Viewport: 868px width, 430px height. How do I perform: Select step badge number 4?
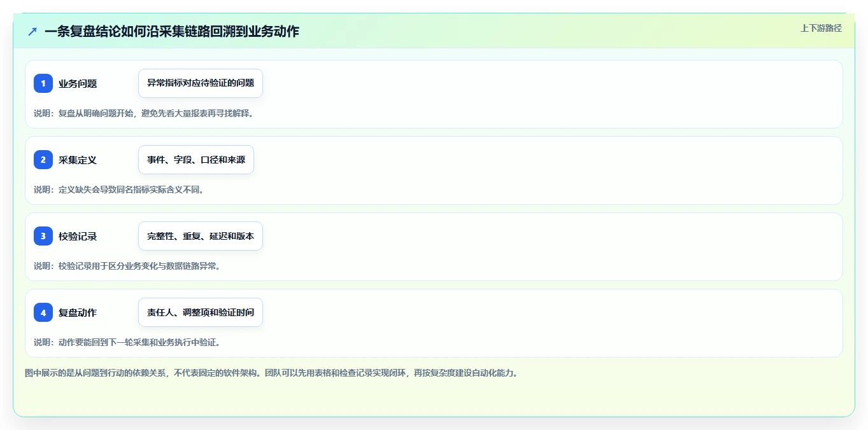43,312
